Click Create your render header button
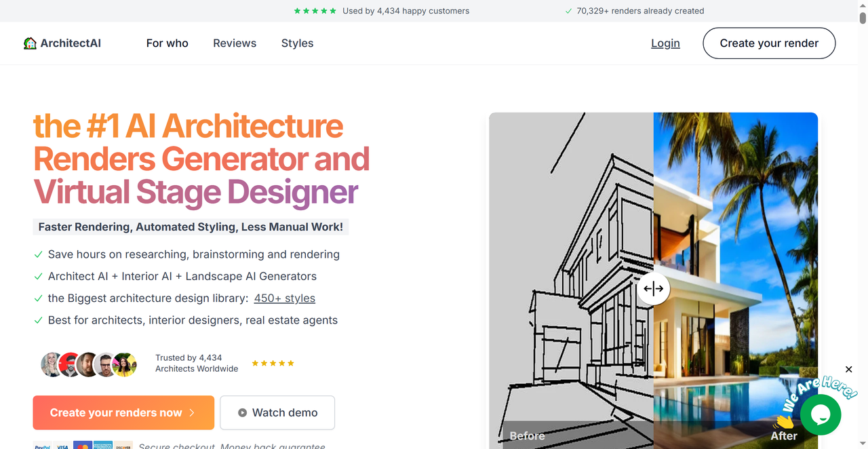The image size is (868, 449). click(x=769, y=43)
